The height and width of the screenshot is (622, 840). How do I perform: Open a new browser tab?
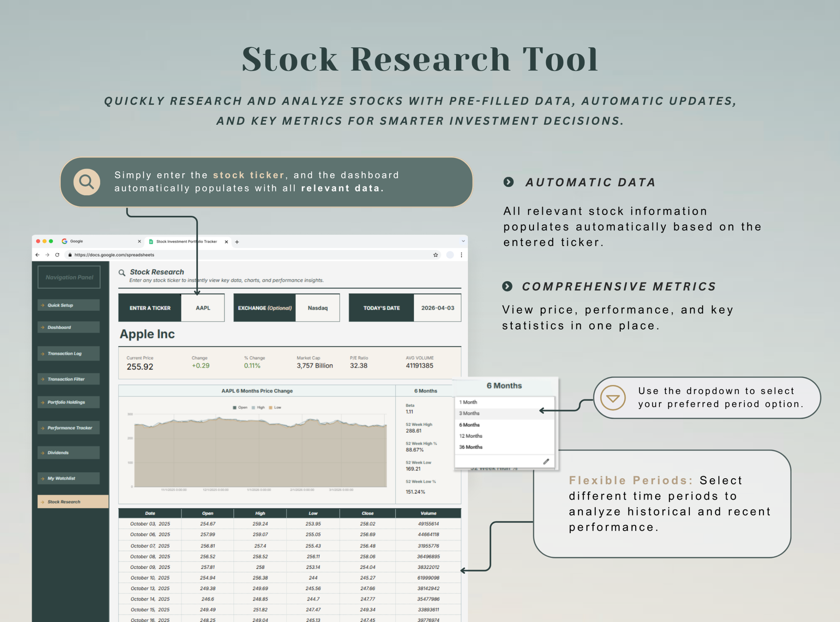pyautogui.click(x=237, y=242)
